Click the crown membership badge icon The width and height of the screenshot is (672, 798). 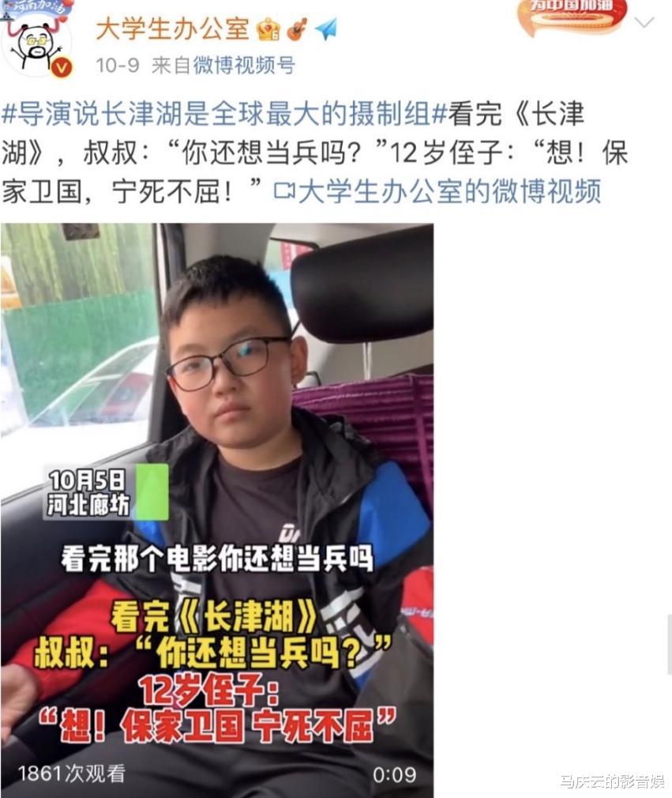(268, 29)
